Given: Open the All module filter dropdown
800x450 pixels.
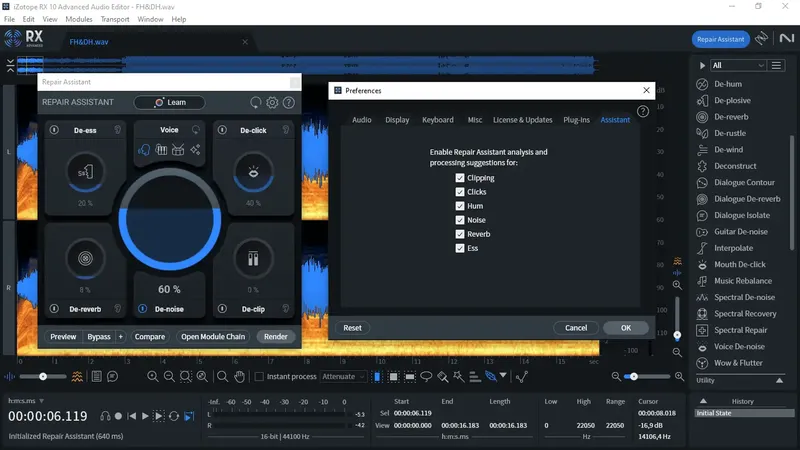Looking at the screenshot, I should coord(738,65).
